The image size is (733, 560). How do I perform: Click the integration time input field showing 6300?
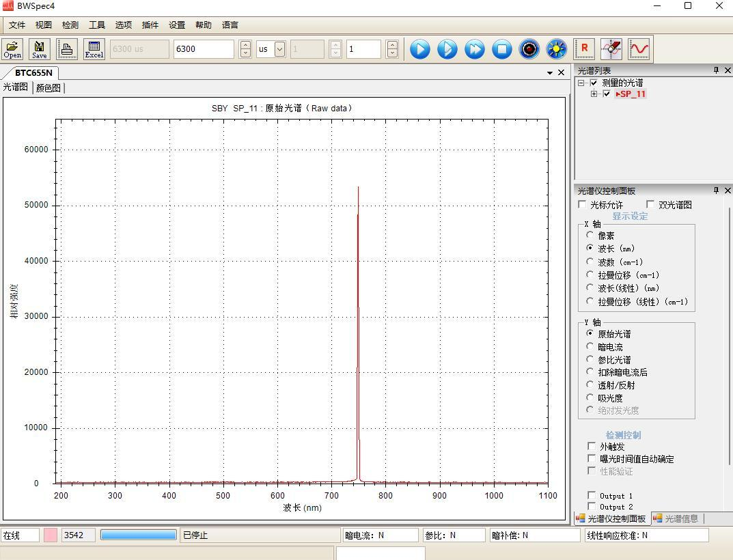204,49
